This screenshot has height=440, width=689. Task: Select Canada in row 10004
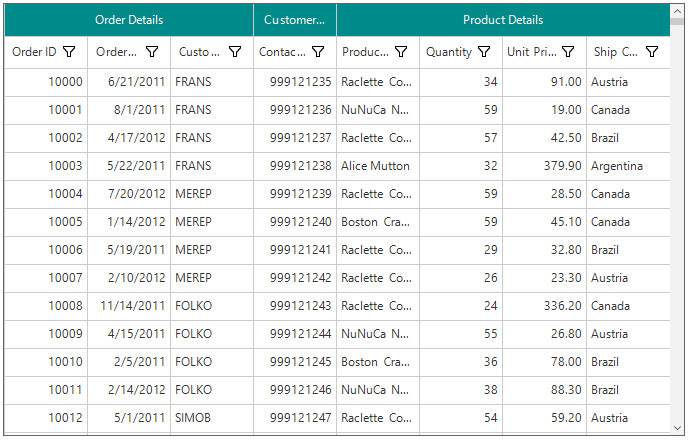[628, 194]
